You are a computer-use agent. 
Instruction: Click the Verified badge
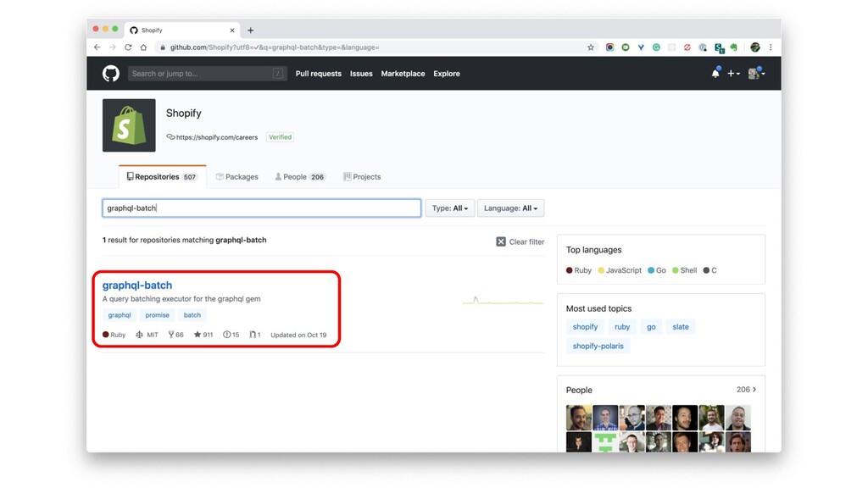click(x=280, y=137)
